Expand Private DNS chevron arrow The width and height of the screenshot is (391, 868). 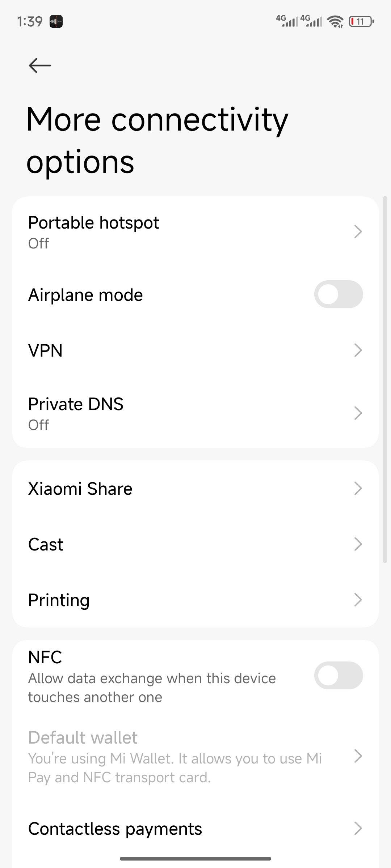tap(358, 413)
